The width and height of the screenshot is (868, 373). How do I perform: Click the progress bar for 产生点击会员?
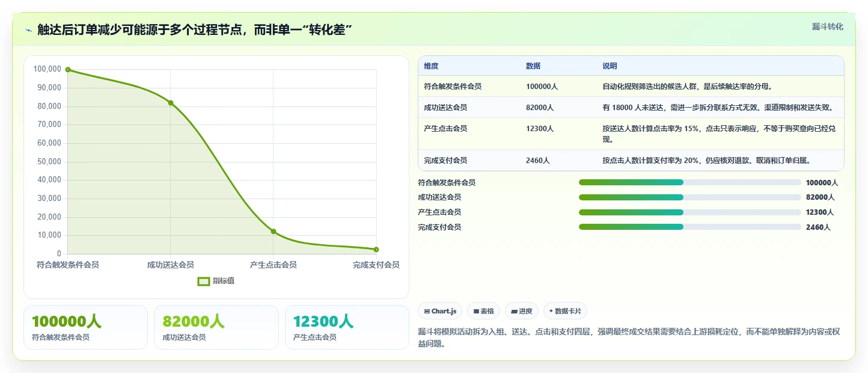pyautogui.click(x=689, y=212)
